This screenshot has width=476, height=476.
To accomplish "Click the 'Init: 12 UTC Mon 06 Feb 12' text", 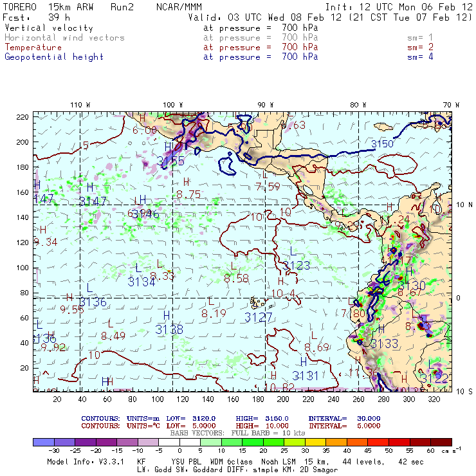I will tap(399, 7).
